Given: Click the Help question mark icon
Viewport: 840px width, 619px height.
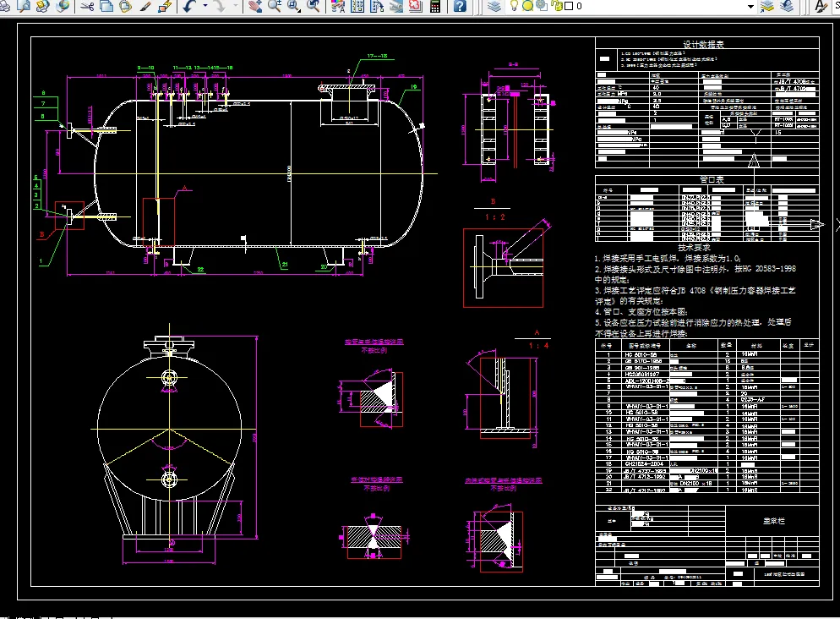Looking at the screenshot, I should click(x=460, y=6).
